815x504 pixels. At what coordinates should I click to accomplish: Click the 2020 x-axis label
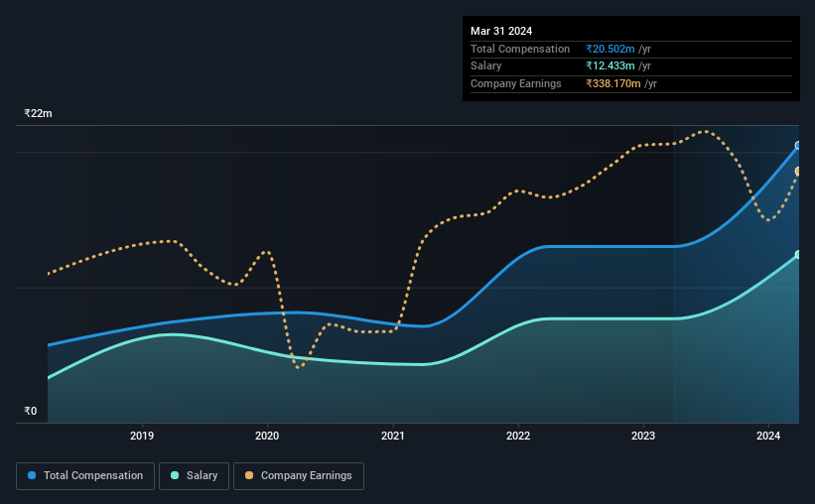click(267, 436)
